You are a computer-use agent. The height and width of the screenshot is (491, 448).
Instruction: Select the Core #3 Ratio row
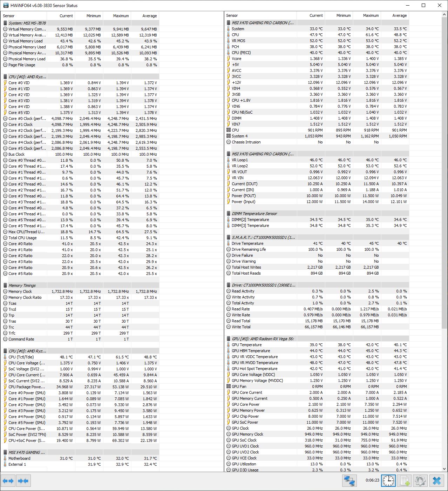point(80,262)
